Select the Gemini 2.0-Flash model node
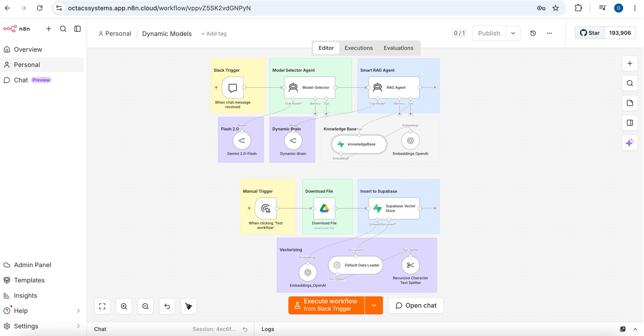 pyautogui.click(x=242, y=141)
